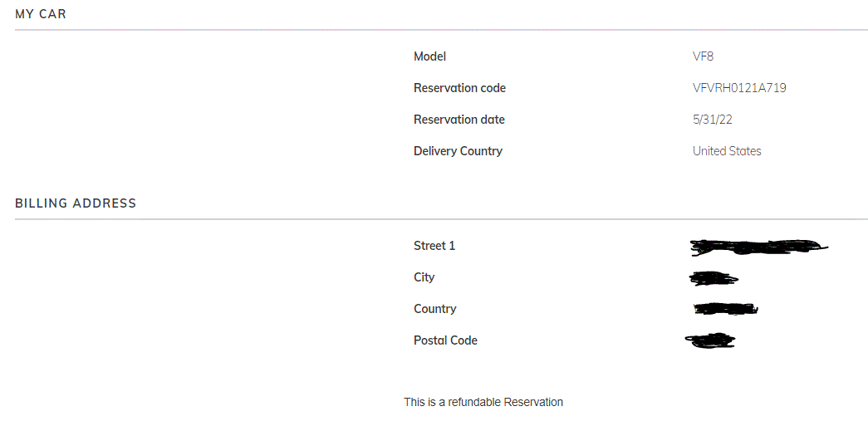Click the Street 1 label
The image size is (868, 426).
[x=434, y=246]
